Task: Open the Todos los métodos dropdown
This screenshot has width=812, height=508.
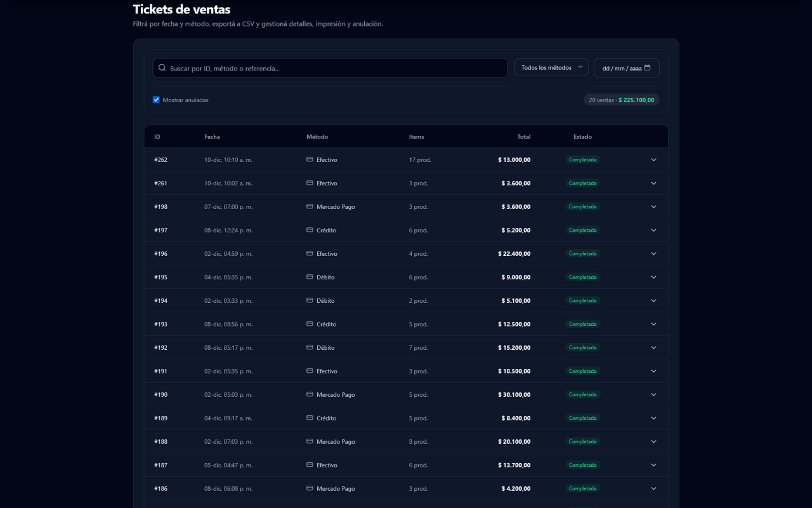Action: [x=551, y=67]
